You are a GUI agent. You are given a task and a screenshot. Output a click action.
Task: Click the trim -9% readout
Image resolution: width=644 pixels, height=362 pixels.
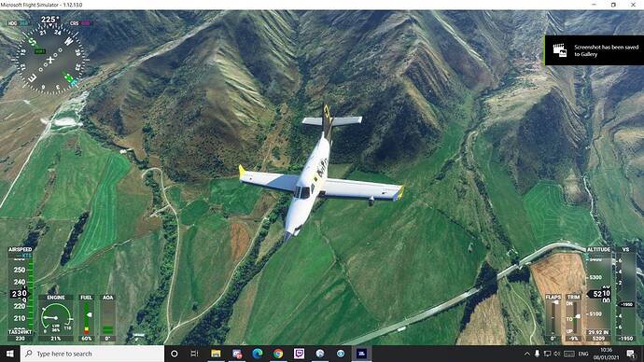pyautogui.click(x=574, y=339)
